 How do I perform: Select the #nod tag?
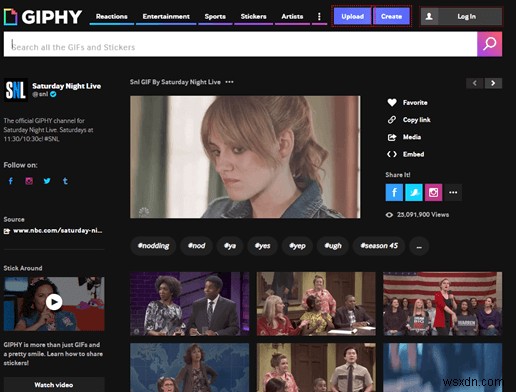(196, 246)
